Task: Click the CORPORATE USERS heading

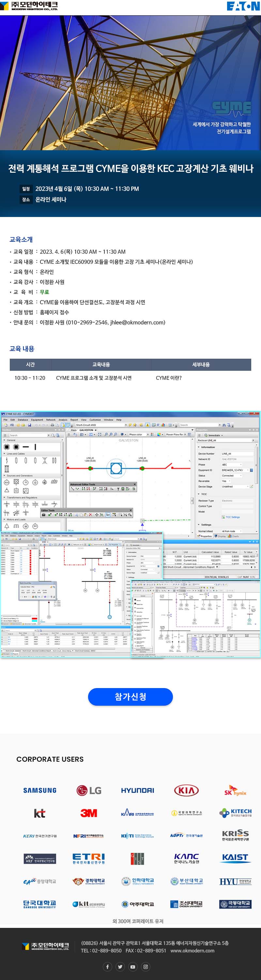Action: 50,759
